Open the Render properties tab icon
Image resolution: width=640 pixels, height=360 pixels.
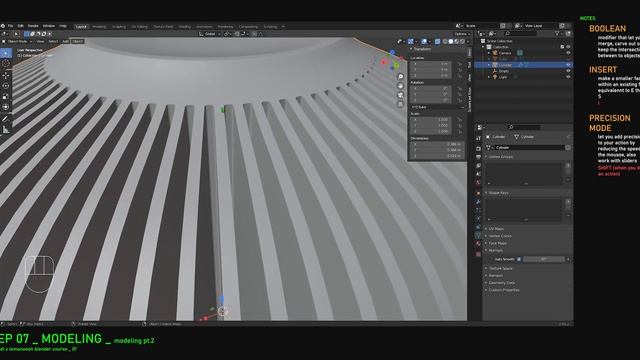pos(478,149)
